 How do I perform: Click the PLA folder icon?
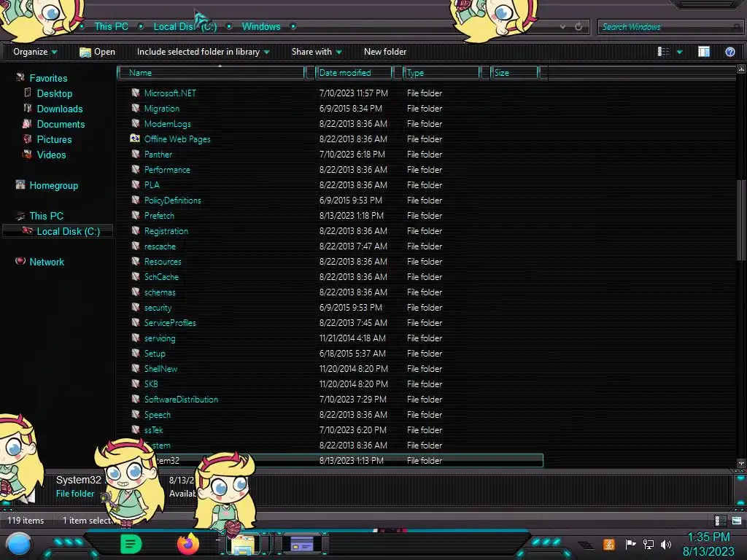coord(135,184)
